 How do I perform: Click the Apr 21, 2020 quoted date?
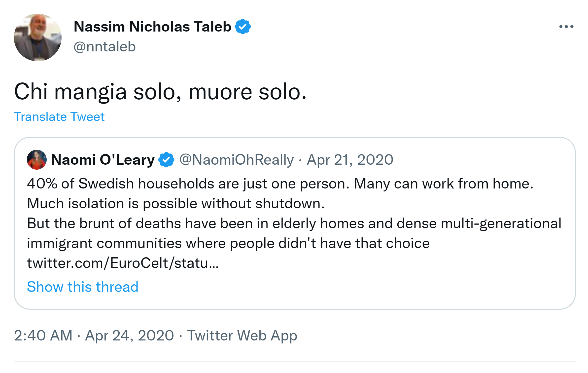point(350,160)
